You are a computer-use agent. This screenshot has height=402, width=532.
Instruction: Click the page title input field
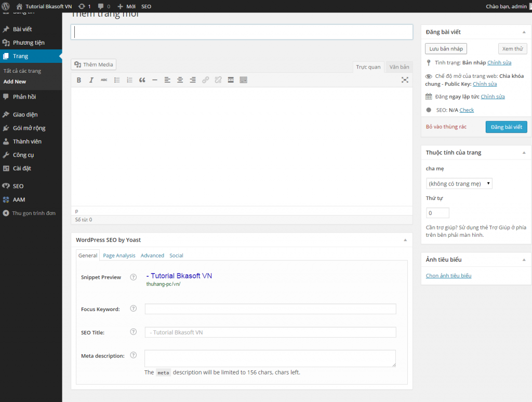click(242, 32)
